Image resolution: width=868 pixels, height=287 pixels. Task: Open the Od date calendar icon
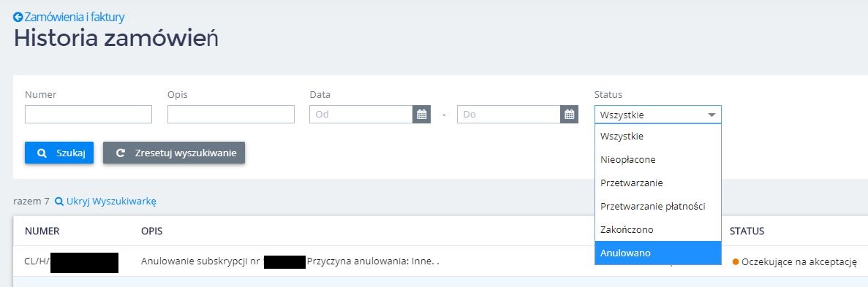coord(422,115)
